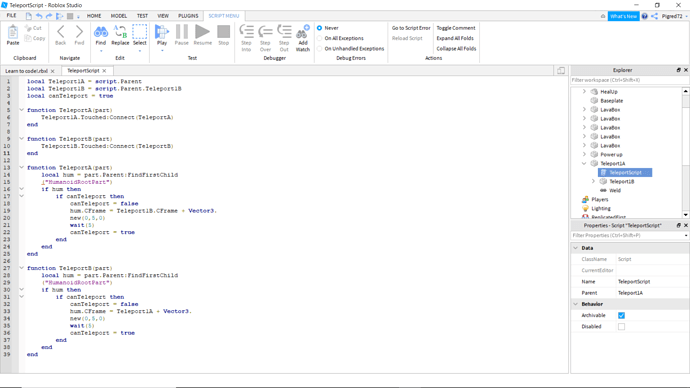Image resolution: width=690 pixels, height=388 pixels.
Task: Open the Replace tool in Edit group
Action: coord(120,32)
